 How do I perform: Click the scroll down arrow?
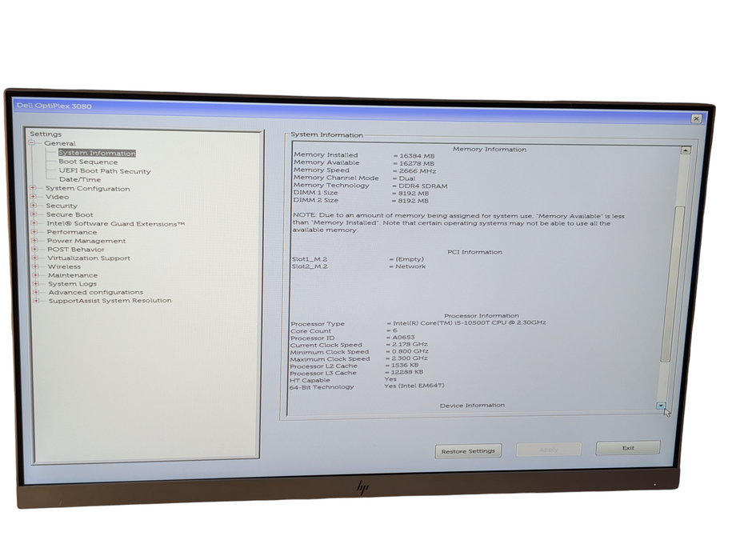click(661, 406)
